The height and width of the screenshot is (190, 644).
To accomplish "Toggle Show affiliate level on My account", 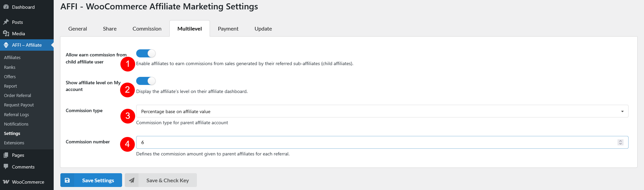I will pos(146,81).
